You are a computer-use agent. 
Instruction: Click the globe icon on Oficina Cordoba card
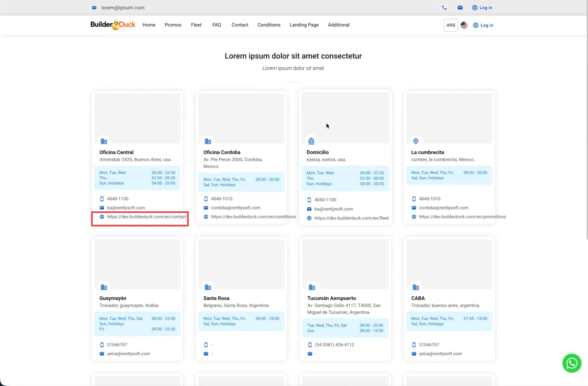(206, 217)
